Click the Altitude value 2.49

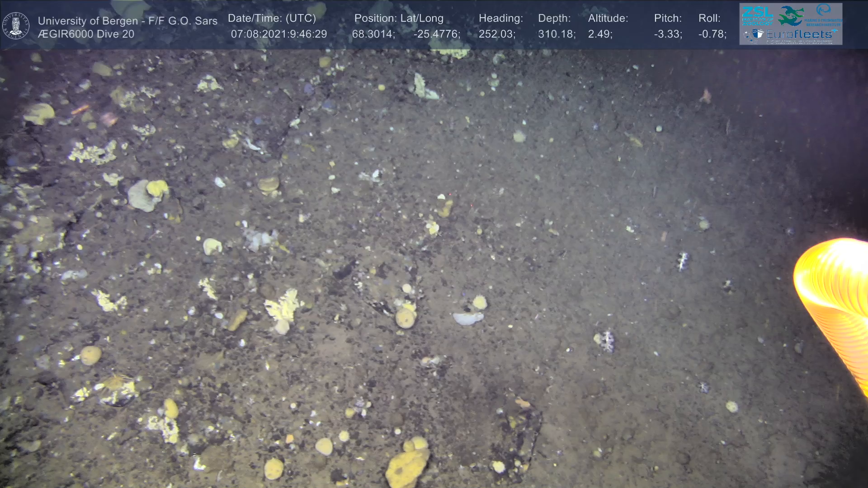599,34
